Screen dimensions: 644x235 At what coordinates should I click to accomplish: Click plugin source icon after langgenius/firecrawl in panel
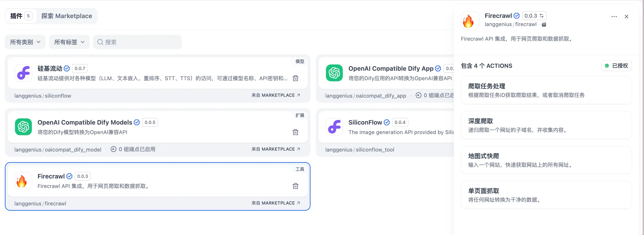544,24
